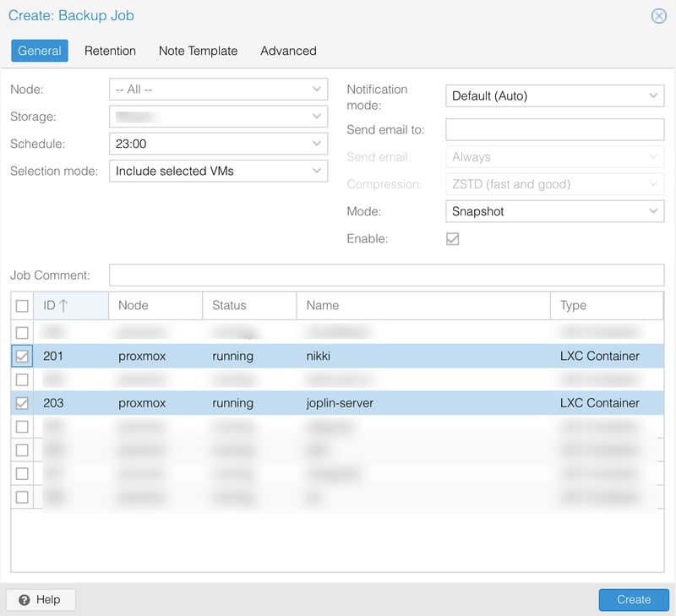Open the Note Template tab

(x=198, y=51)
